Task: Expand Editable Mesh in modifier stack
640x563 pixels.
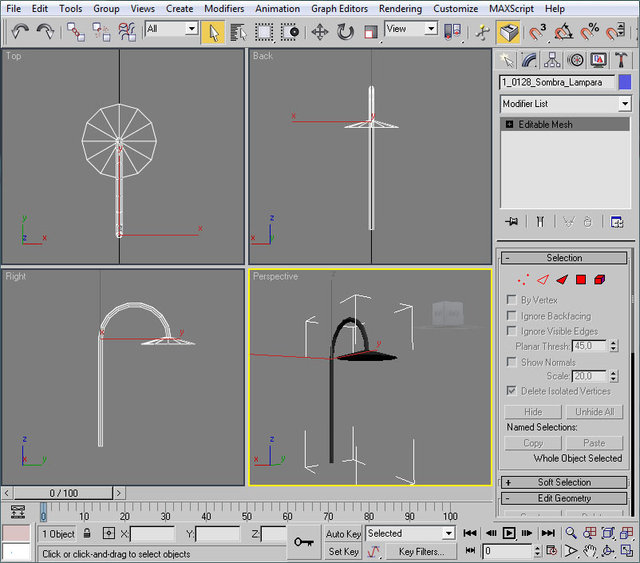Action: tap(510, 125)
